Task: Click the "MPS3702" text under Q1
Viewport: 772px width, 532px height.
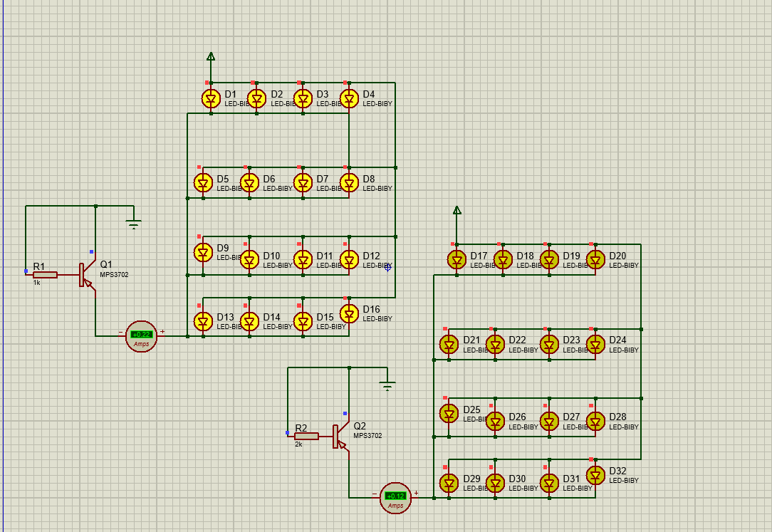Action: click(x=114, y=275)
